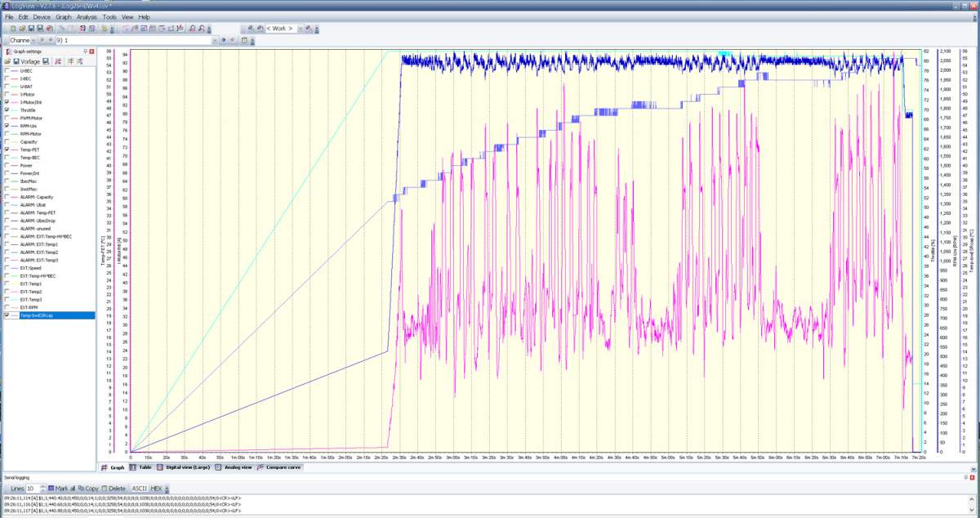Viewport: 980px width, 518px height.
Task: Click the Mark all button
Action: click(62, 488)
